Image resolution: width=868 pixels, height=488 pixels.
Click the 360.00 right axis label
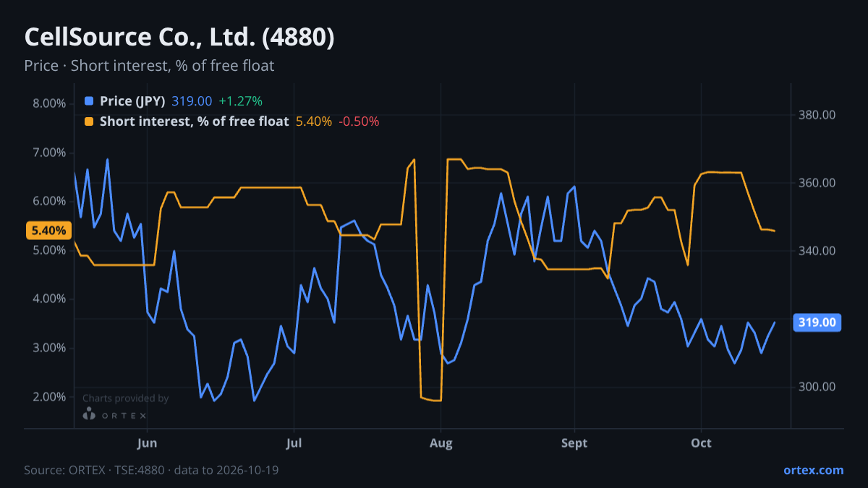click(817, 183)
